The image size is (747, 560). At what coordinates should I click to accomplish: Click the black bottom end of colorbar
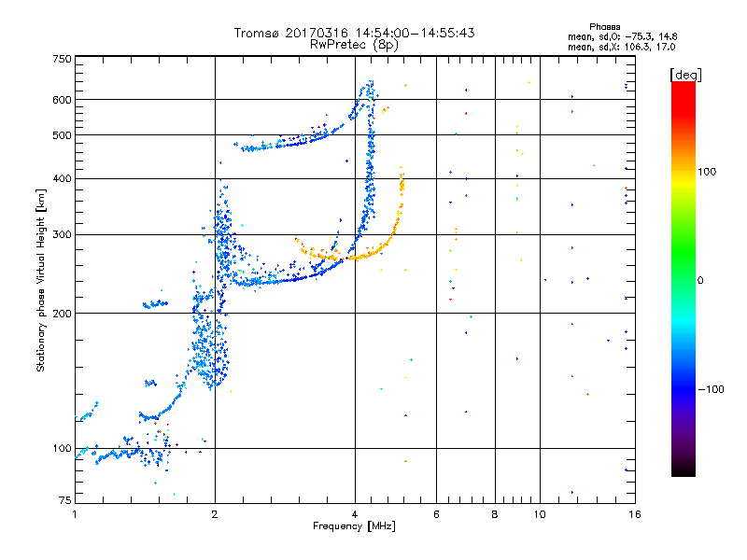pos(684,470)
